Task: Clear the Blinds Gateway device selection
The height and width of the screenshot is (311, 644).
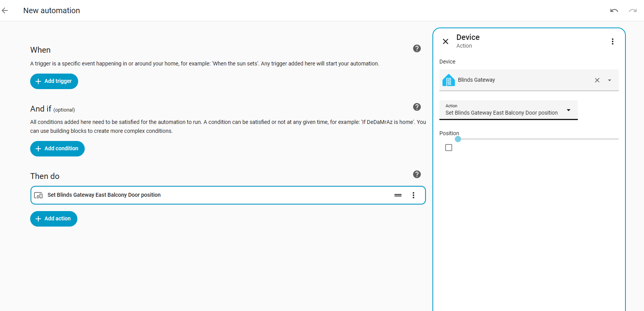Action: coord(597,80)
